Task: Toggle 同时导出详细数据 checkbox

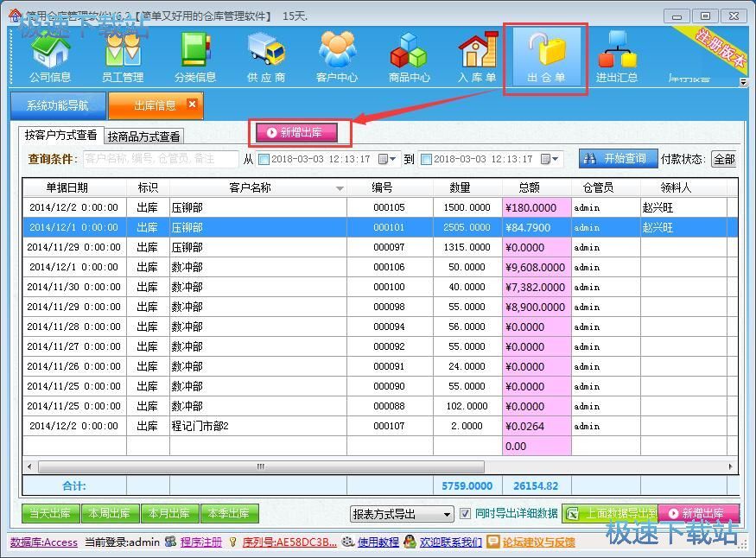Action: click(466, 513)
